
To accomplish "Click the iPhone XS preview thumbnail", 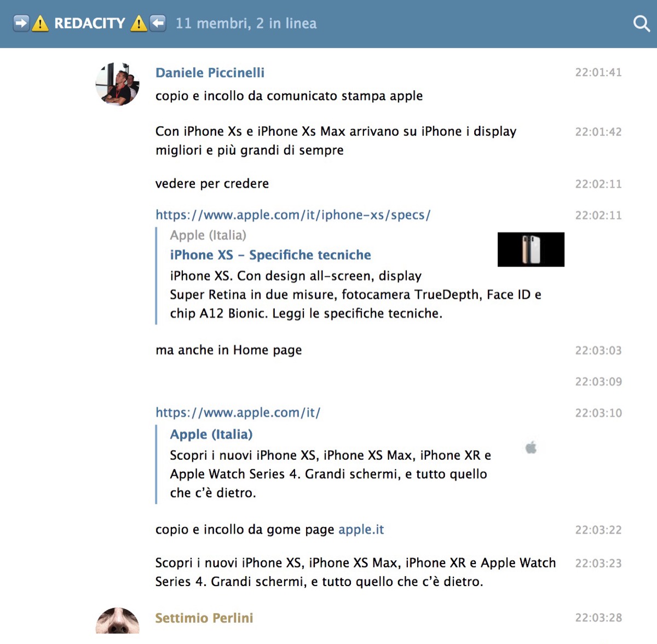I will click(531, 250).
